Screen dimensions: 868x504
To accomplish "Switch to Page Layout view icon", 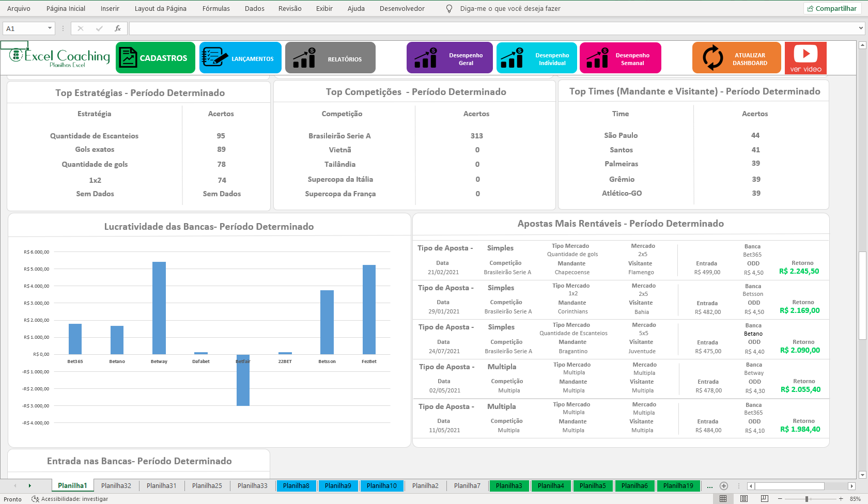I will point(743,499).
